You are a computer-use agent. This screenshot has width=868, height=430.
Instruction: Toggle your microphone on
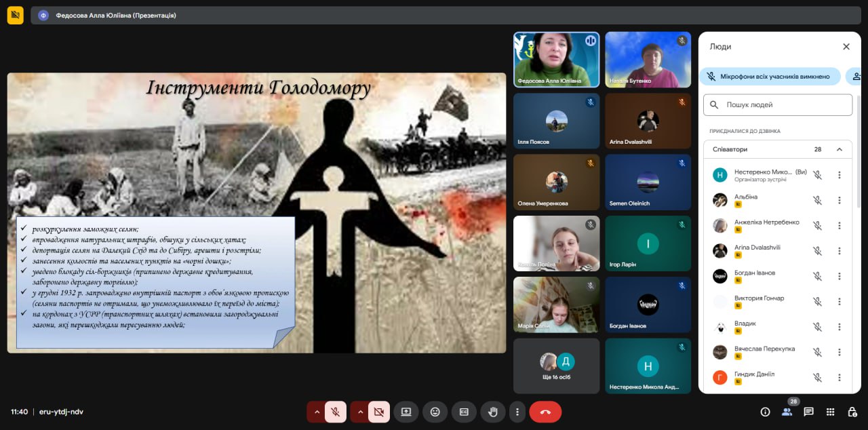[x=335, y=412]
